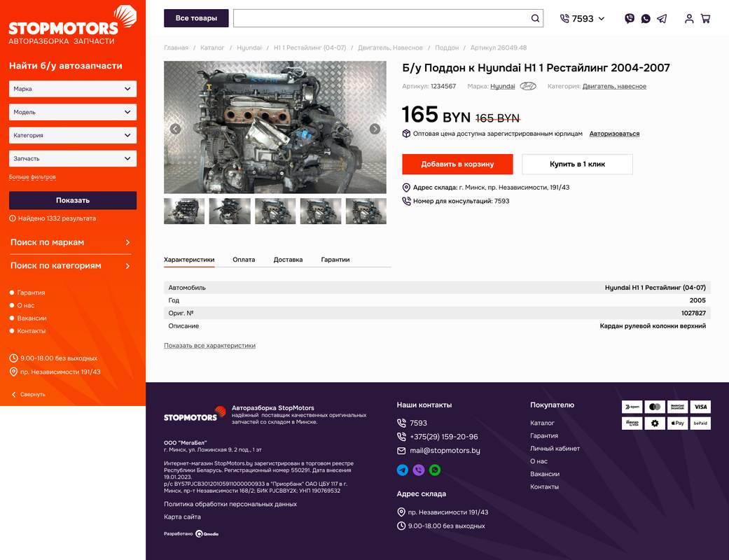Screen dimensions: 729x560
Task: Switch to Оплата tab
Action: (x=244, y=259)
